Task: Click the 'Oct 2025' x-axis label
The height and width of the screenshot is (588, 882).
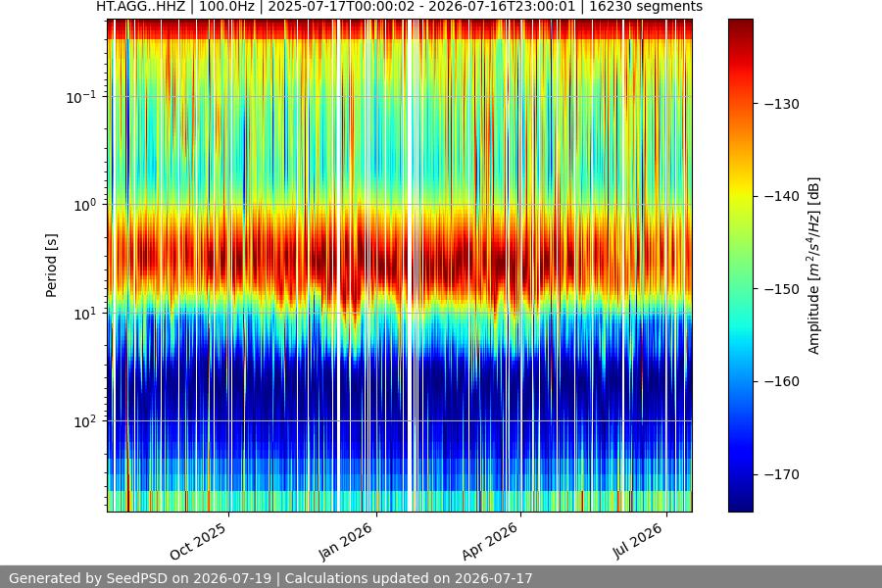Action: [x=198, y=541]
